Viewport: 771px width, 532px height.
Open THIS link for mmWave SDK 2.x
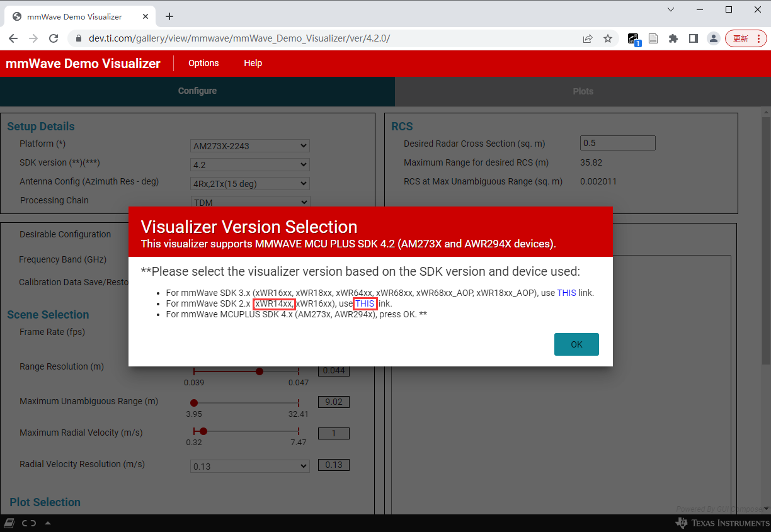click(365, 303)
